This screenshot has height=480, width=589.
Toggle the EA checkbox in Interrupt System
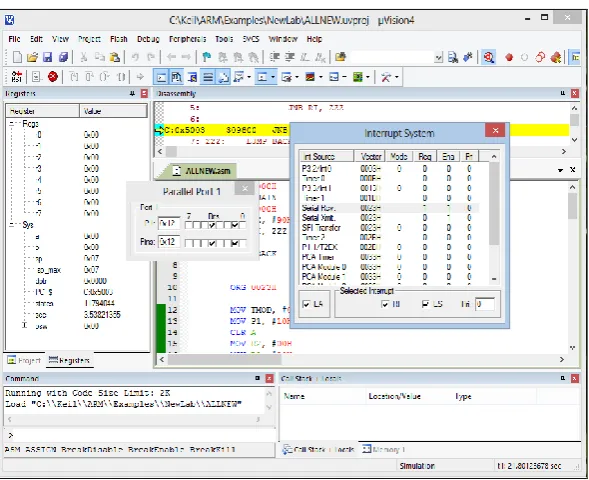point(306,304)
